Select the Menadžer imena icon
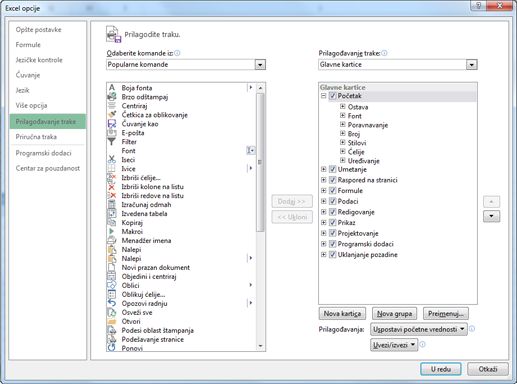The image size is (517, 384). [x=112, y=240]
